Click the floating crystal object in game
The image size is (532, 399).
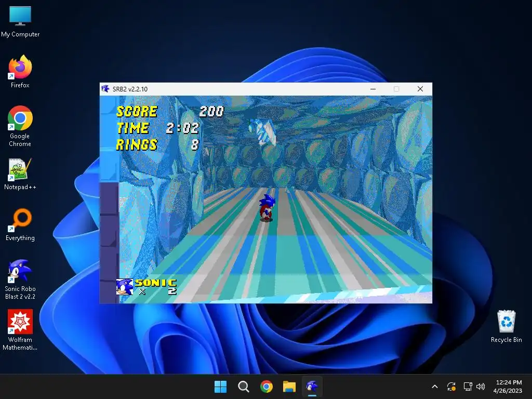(262, 131)
